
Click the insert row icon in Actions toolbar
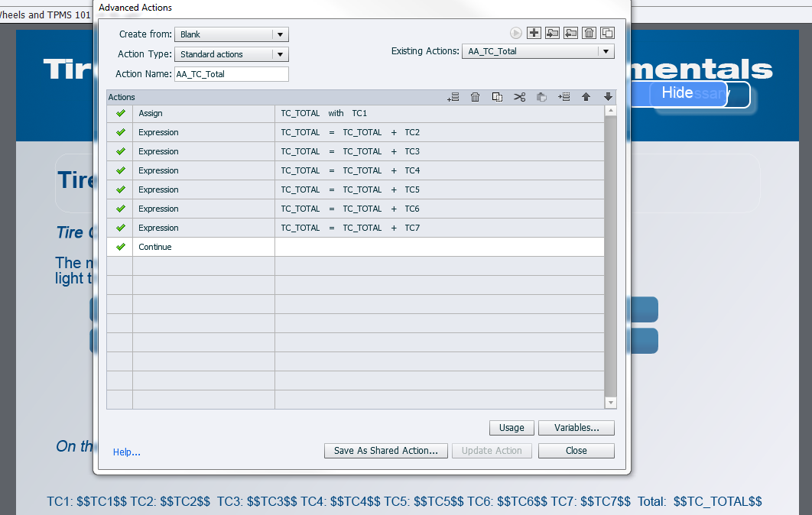[564, 97]
